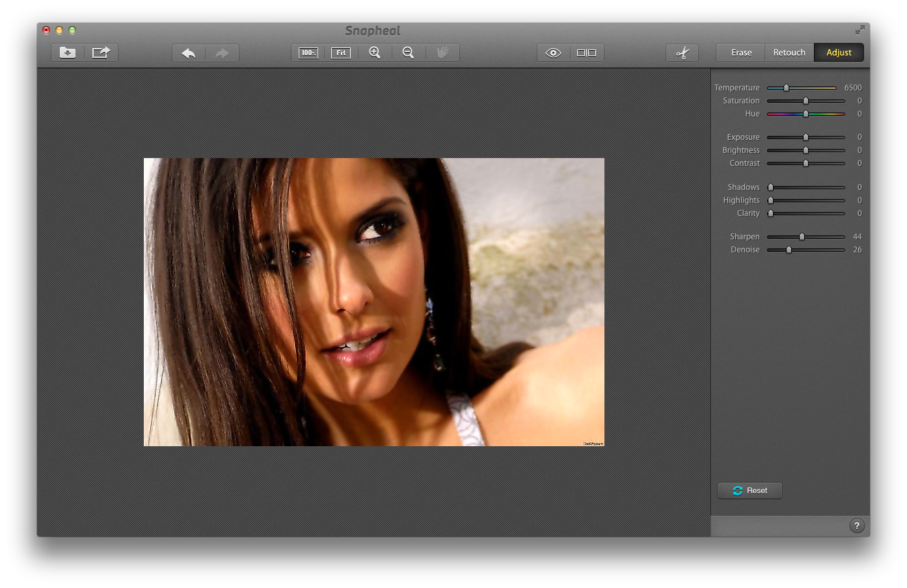Click the Temperature slider handle
Screen dimensions: 907x588
pos(786,88)
